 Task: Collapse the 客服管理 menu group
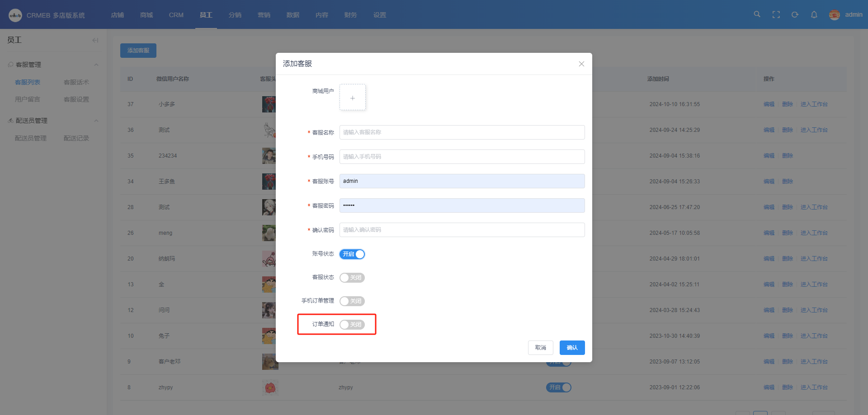pos(96,65)
